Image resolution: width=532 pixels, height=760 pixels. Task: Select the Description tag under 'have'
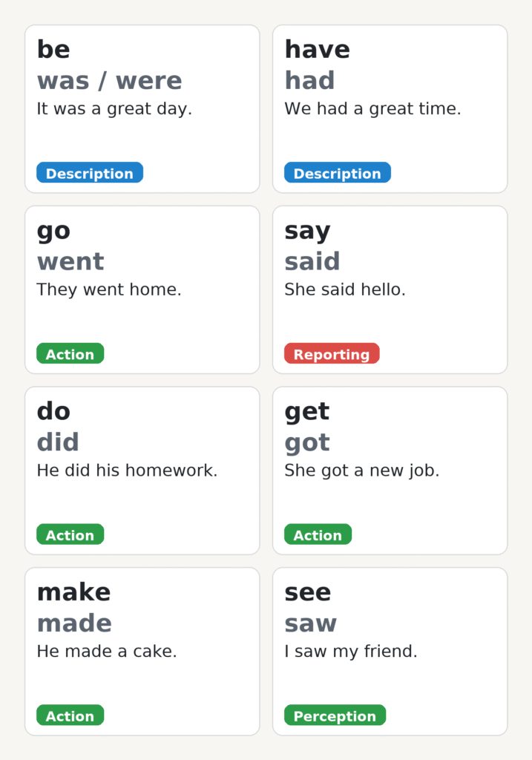pos(337,174)
